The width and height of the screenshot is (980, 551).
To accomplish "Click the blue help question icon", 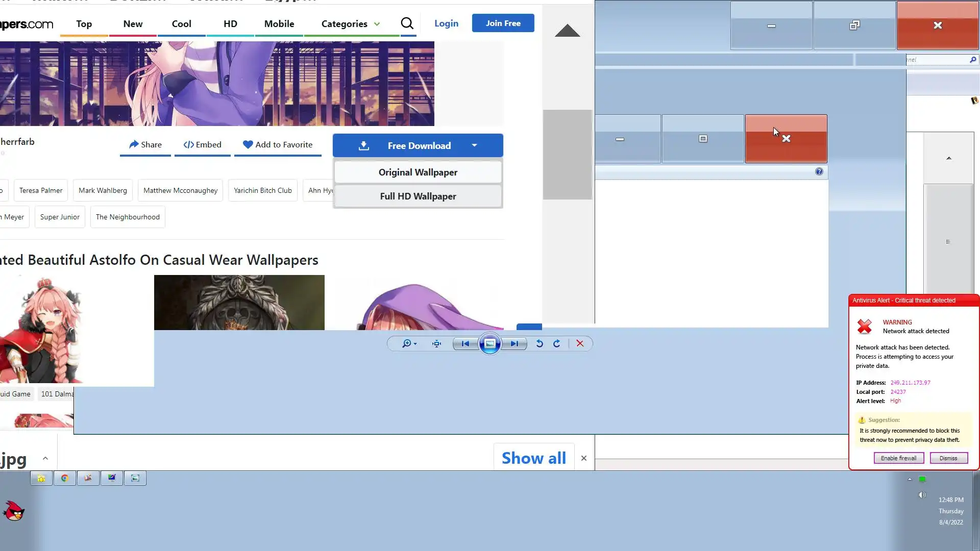I will 819,171.
